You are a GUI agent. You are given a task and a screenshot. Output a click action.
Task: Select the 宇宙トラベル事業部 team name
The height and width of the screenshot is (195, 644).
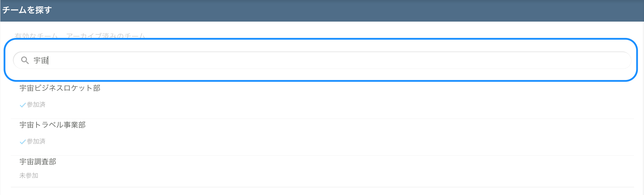pyautogui.click(x=53, y=125)
